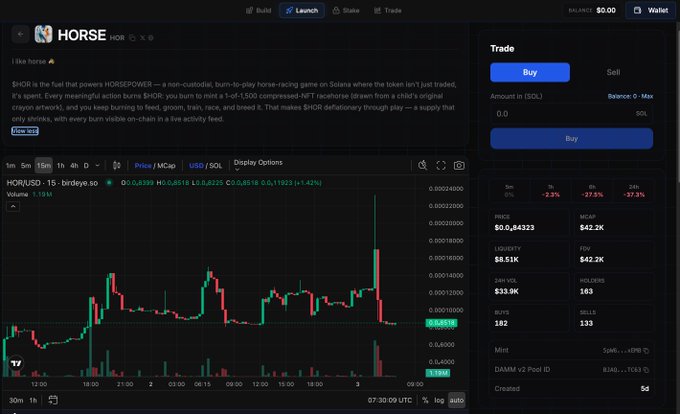
Task: Show chart values in SOL
Action: click(x=216, y=166)
